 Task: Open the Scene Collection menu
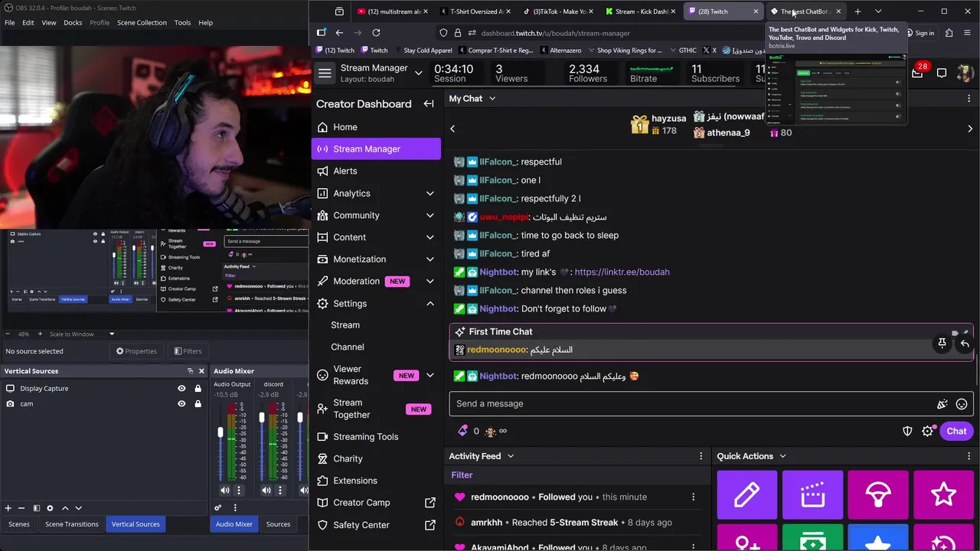click(142, 22)
